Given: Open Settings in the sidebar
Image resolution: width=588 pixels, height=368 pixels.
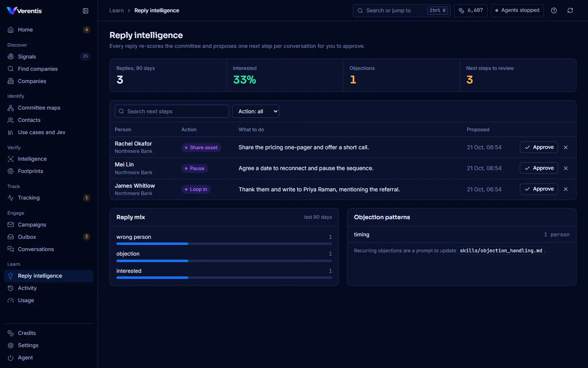Looking at the screenshot, I should (49, 345).
